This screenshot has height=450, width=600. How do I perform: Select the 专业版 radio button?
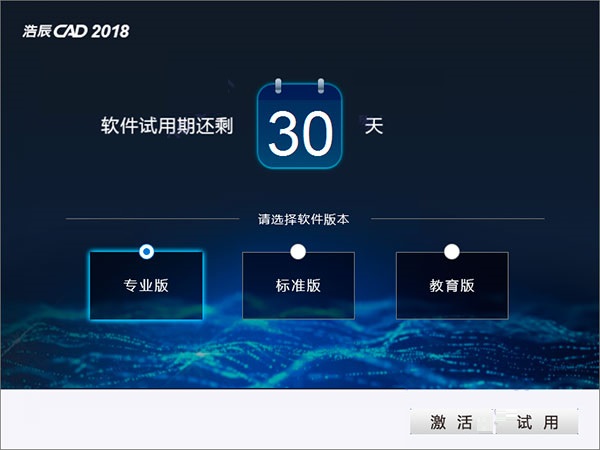click(x=147, y=251)
